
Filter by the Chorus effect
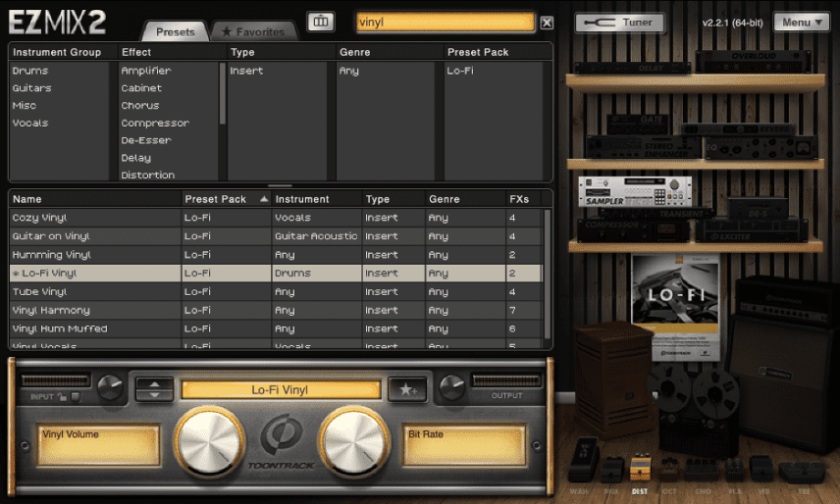[139, 105]
